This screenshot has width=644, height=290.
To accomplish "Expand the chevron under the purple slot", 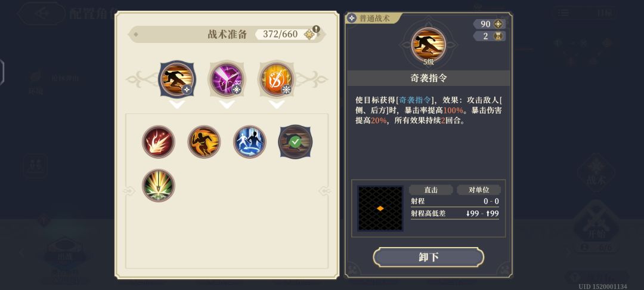I will coord(227,105).
